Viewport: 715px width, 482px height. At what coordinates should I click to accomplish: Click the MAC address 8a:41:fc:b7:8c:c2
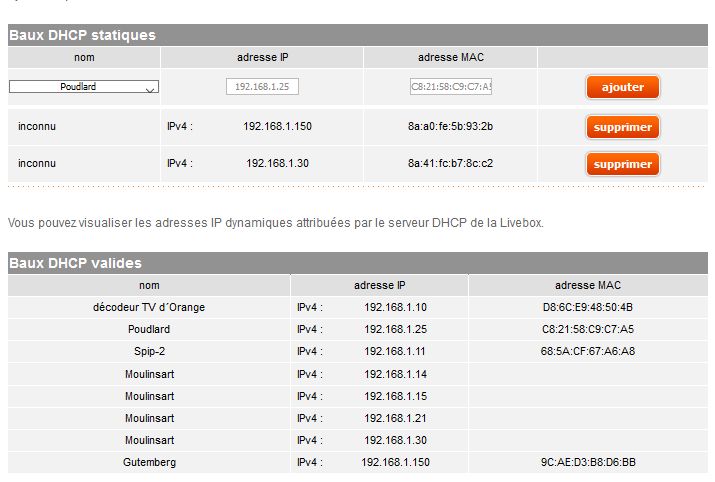450,163
